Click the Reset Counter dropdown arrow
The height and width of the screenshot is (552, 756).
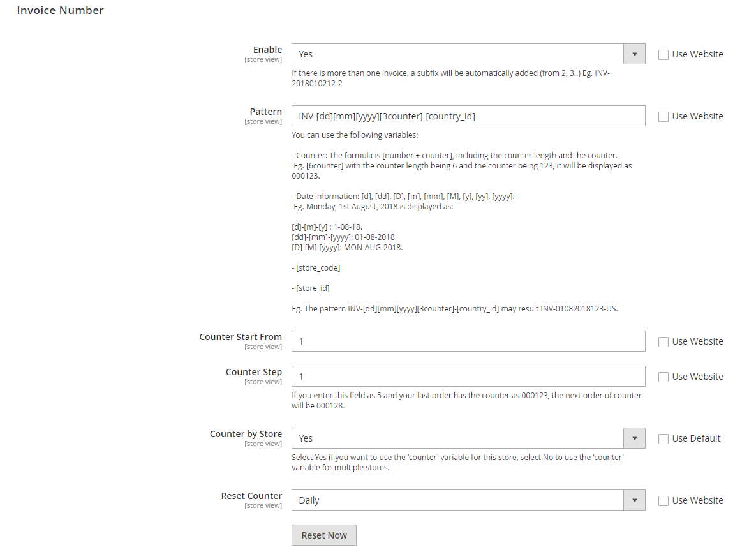click(634, 500)
